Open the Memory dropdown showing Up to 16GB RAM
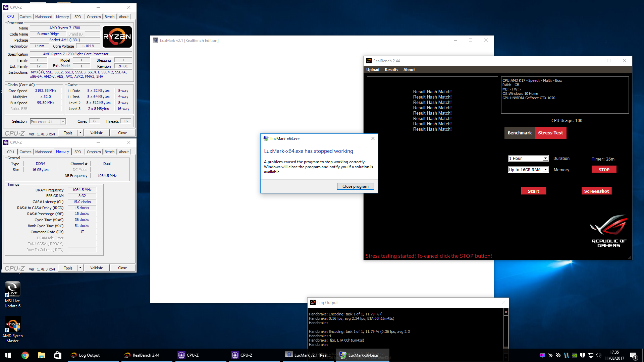 coord(528,170)
